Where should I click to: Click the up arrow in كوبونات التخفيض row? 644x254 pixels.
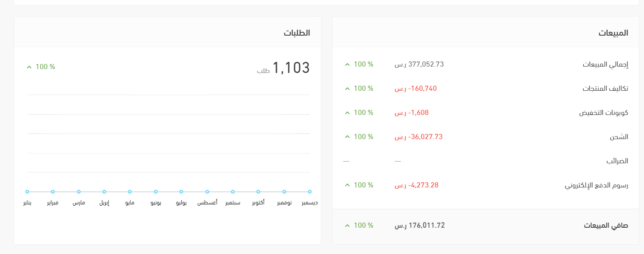click(x=347, y=113)
